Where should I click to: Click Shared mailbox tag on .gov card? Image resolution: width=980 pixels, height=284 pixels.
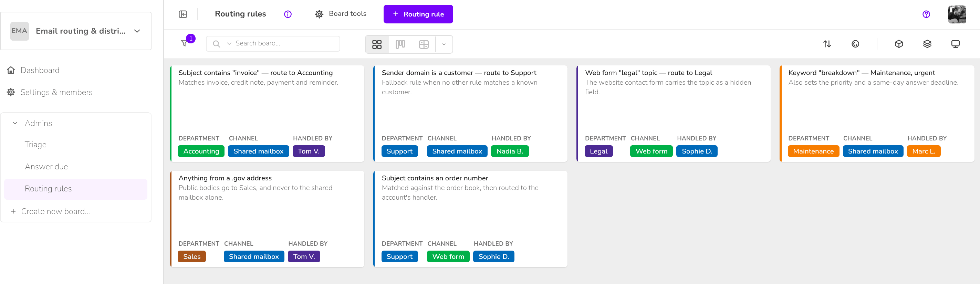point(254,256)
